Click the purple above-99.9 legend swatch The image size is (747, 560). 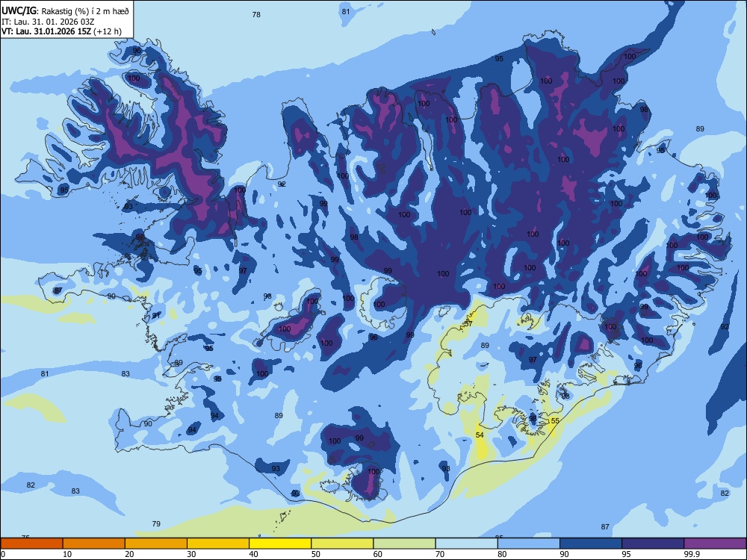click(715, 544)
